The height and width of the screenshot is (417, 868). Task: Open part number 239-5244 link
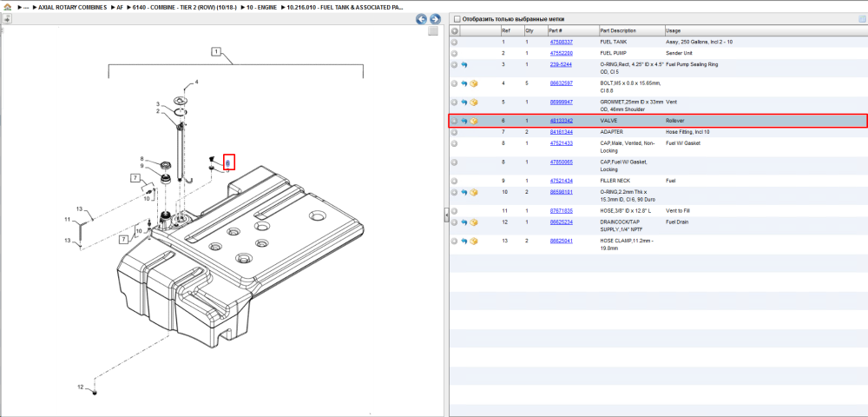561,64
